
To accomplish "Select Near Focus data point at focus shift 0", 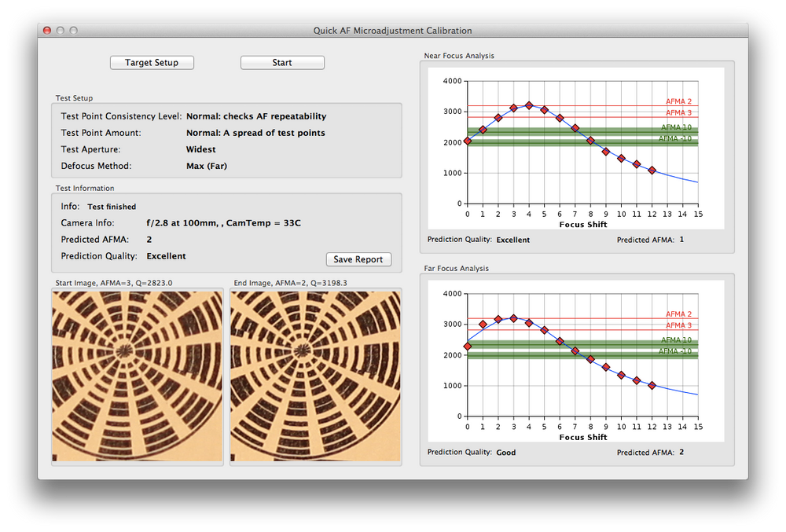I will click(468, 141).
